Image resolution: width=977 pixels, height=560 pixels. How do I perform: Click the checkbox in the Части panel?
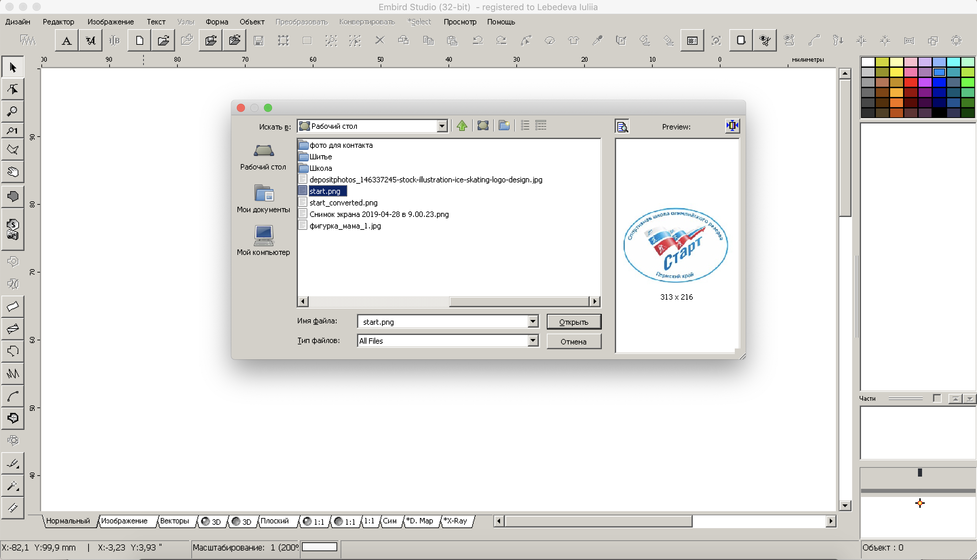pyautogui.click(x=937, y=398)
